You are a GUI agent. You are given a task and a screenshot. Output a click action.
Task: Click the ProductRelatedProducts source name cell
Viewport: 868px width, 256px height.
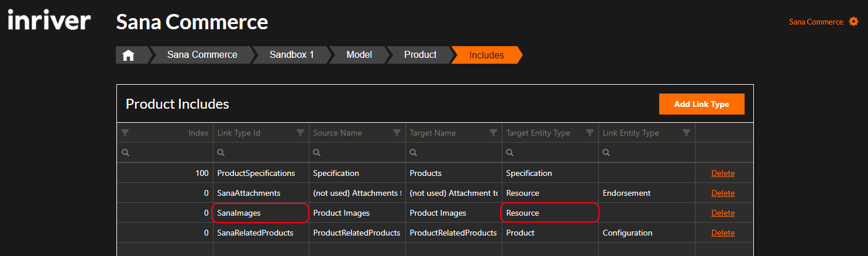coord(357,233)
